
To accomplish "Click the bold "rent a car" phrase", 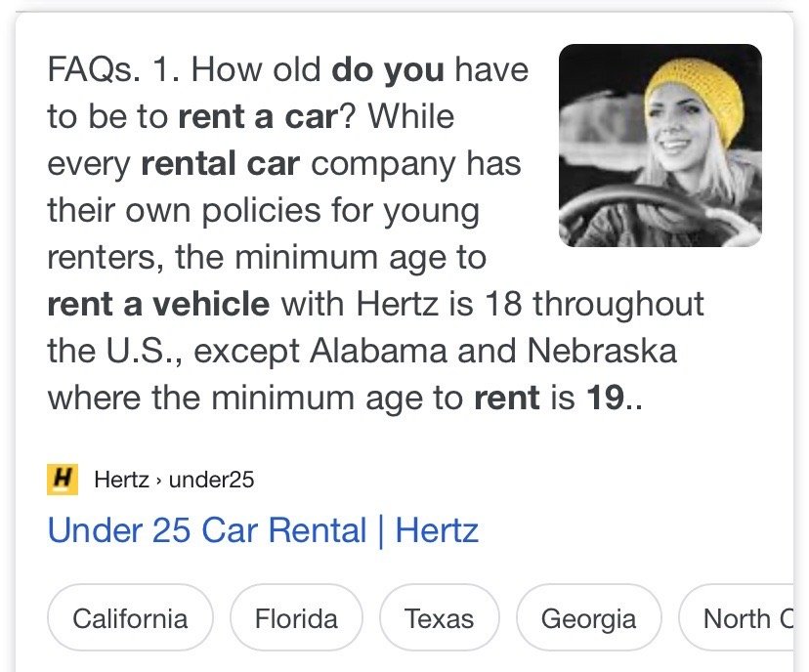I will coord(258,116).
